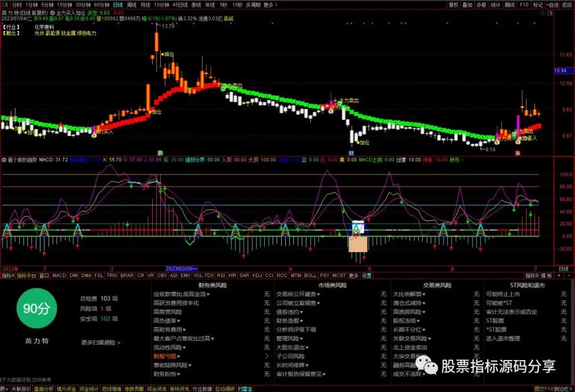Screen dimensions: 575x392
Task: Expand the 营收陡降风险 item
Action: [x=172, y=365]
